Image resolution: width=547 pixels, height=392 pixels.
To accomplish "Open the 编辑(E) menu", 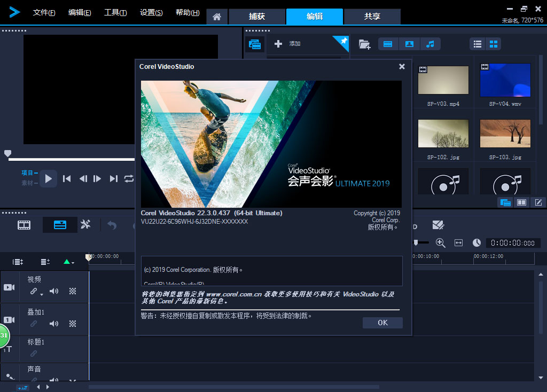I will (80, 13).
